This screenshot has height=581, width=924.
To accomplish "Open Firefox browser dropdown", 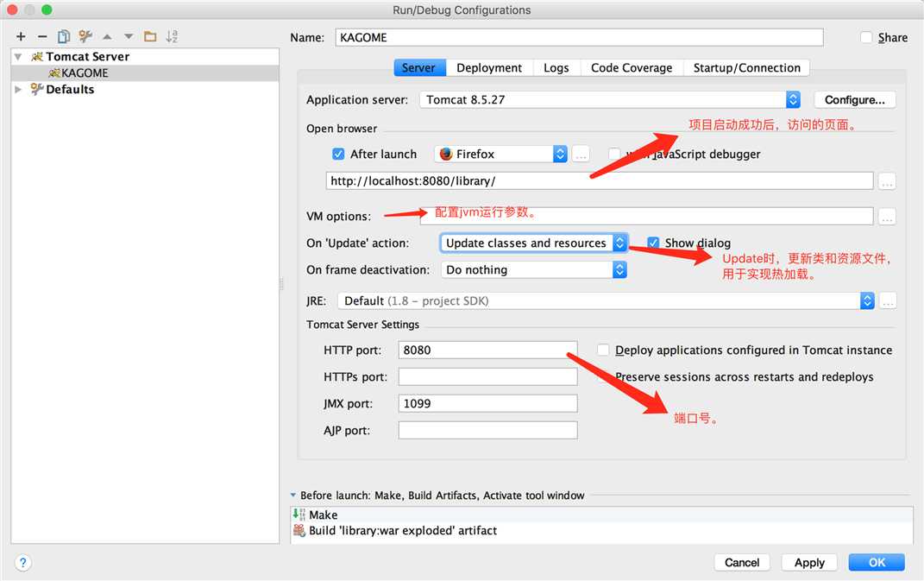I will click(501, 154).
